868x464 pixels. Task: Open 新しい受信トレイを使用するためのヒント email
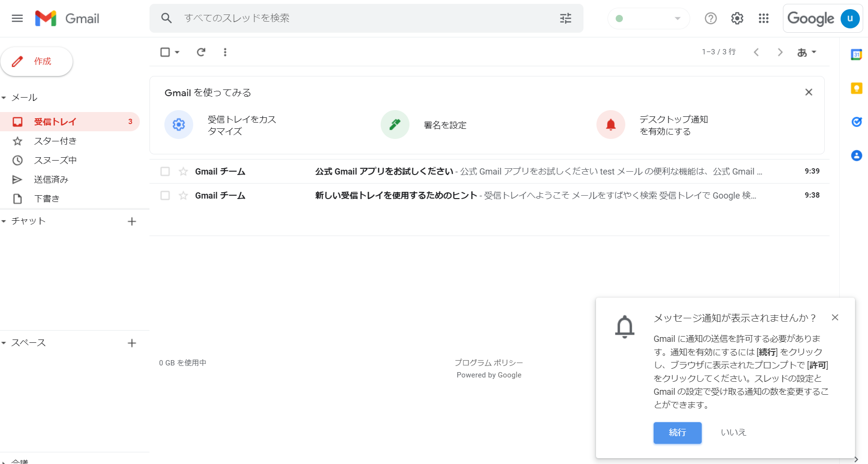(x=489, y=195)
